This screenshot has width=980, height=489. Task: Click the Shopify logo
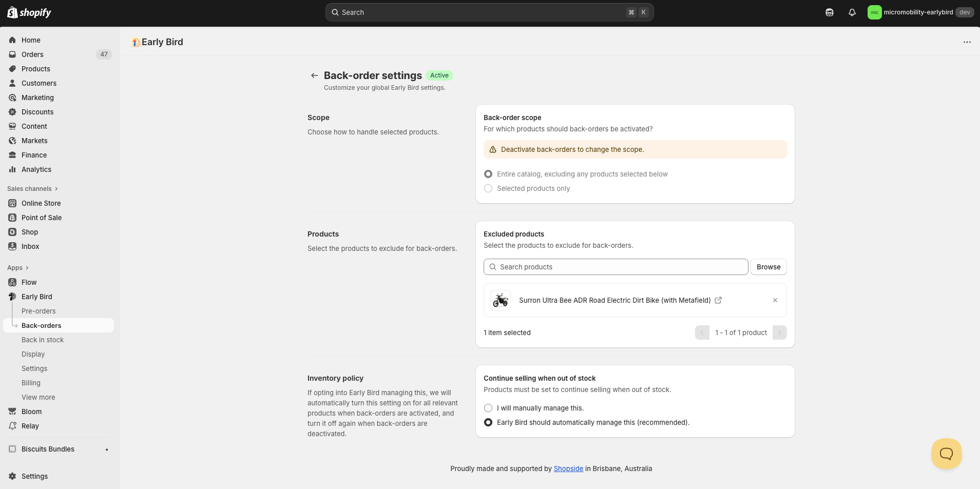29,12
